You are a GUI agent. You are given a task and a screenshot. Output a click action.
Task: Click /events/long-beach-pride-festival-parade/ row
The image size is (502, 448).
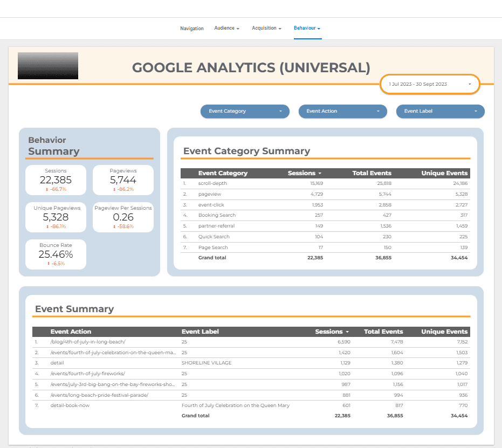click(251, 395)
